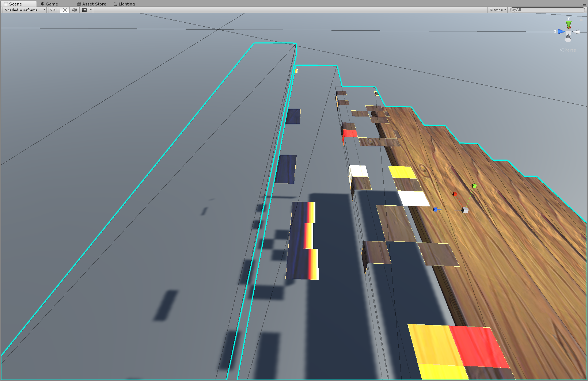Click the Persp projection label
Image resolution: width=588 pixels, height=381 pixels.
[x=570, y=50]
